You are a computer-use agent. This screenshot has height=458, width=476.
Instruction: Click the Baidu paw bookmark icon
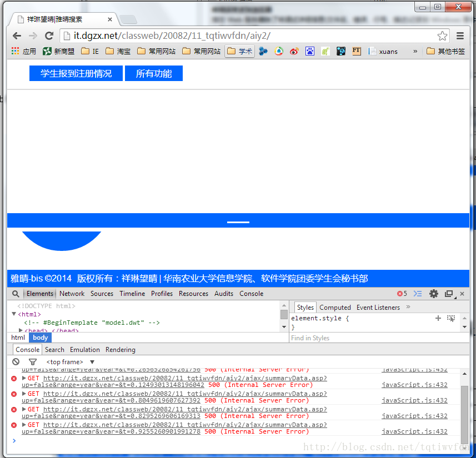tap(309, 51)
